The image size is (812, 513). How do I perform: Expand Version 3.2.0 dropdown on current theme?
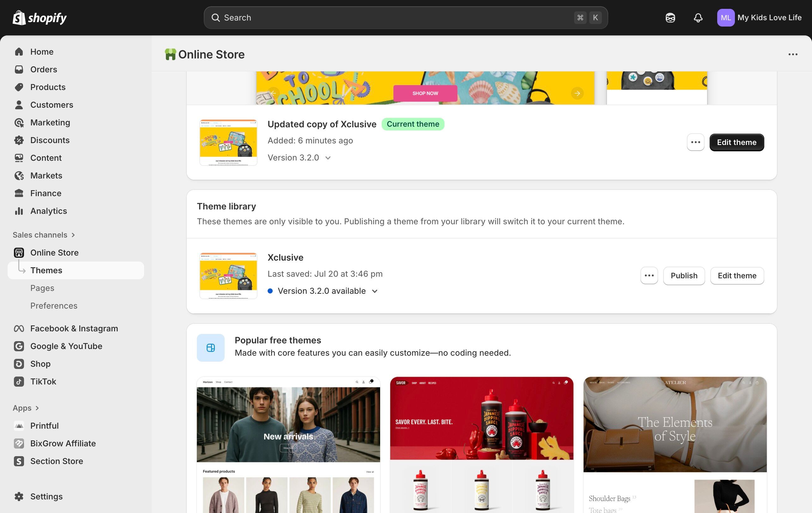click(x=328, y=158)
